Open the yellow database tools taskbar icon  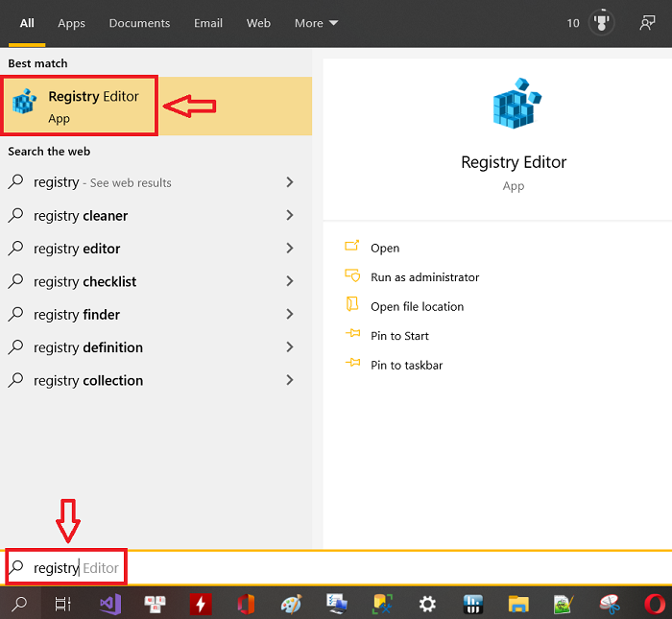(x=382, y=604)
